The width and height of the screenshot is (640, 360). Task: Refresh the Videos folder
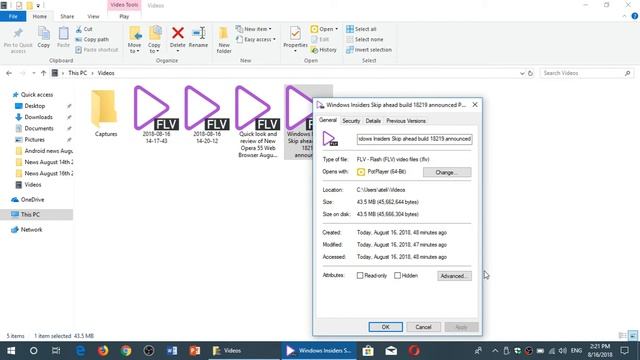(530, 73)
